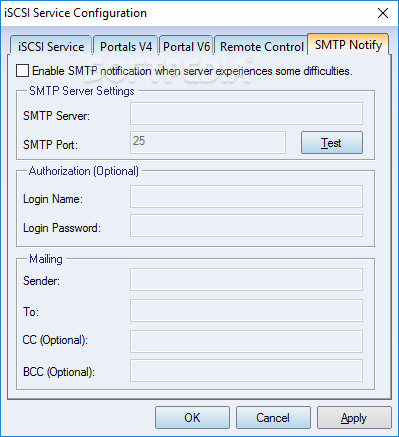Focus the To recipient field
This screenshot has height=437, width=399.
(246, 310)
